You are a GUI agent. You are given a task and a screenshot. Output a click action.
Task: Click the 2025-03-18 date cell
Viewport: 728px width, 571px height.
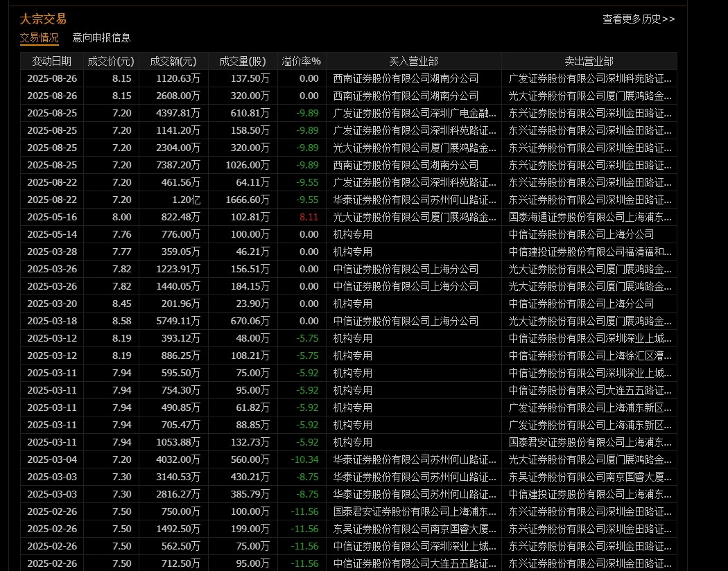coord(52,321)
